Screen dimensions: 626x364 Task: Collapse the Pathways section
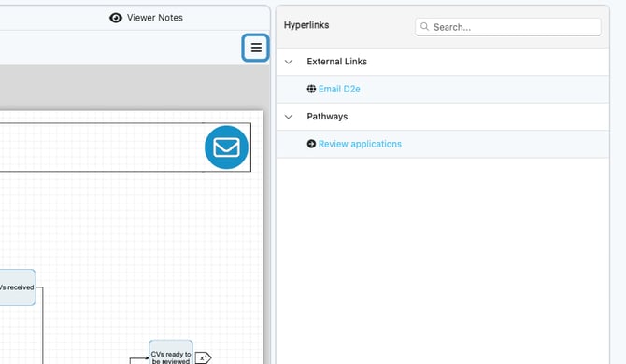[x=289, y=117]
